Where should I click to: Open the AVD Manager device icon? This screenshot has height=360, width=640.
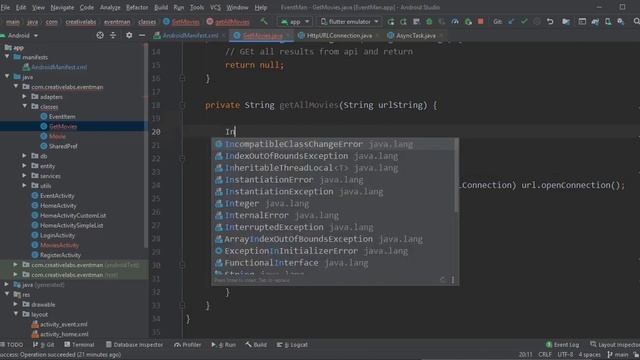608,22
